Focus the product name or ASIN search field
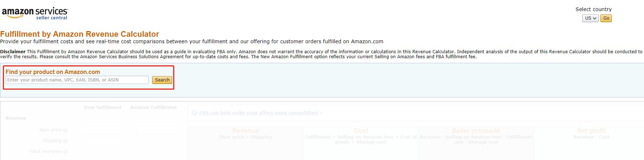Image resolution: width=644 pixels, height=160 pixels. [x=77, y=80]
